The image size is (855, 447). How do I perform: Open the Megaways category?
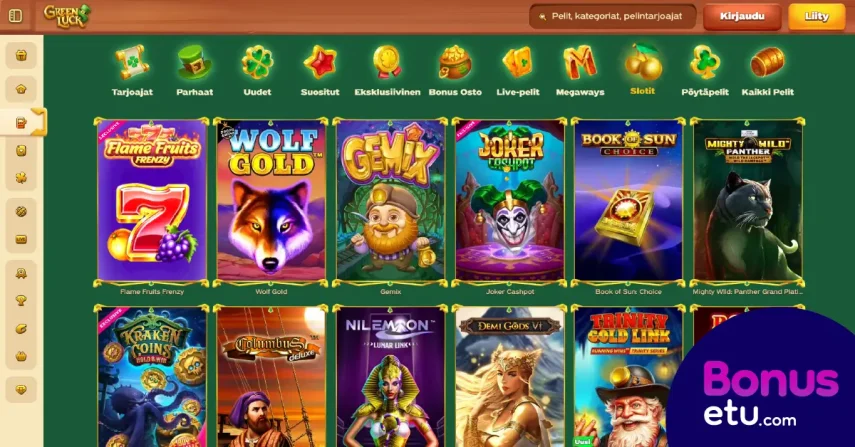tap(580, 71)
